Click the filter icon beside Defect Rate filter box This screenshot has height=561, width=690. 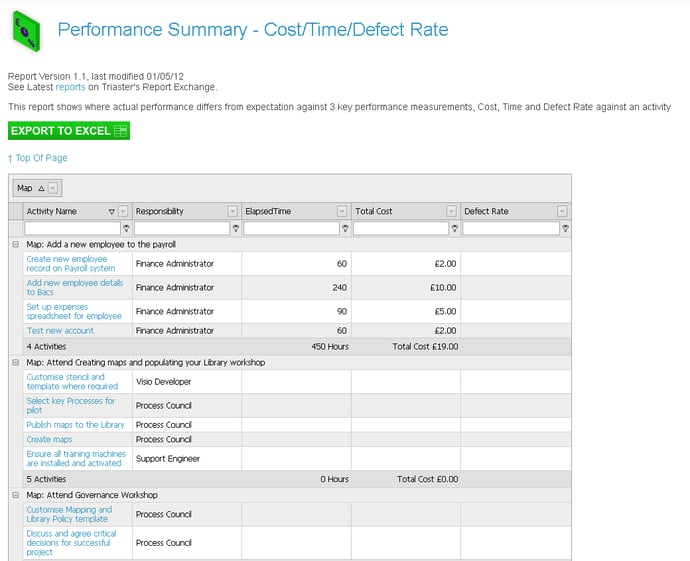pyautogui.click(x=565, y=228)
